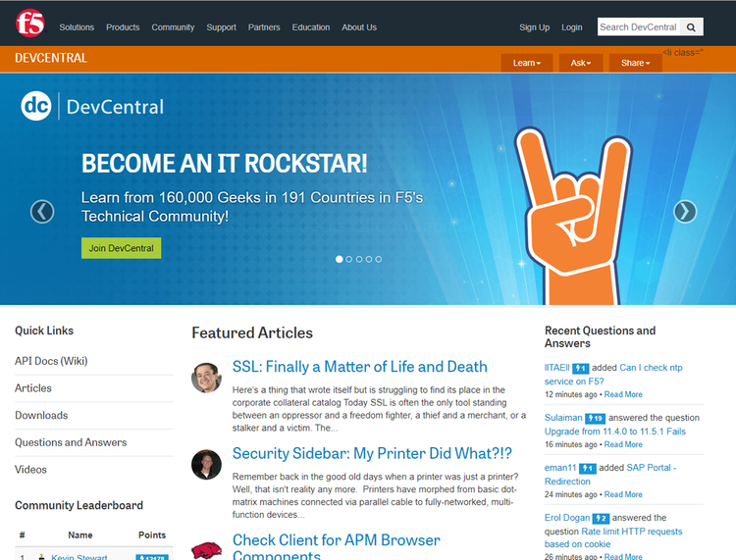
Task: Click the DEVCENTRAL header title
Action: [51, 58]
